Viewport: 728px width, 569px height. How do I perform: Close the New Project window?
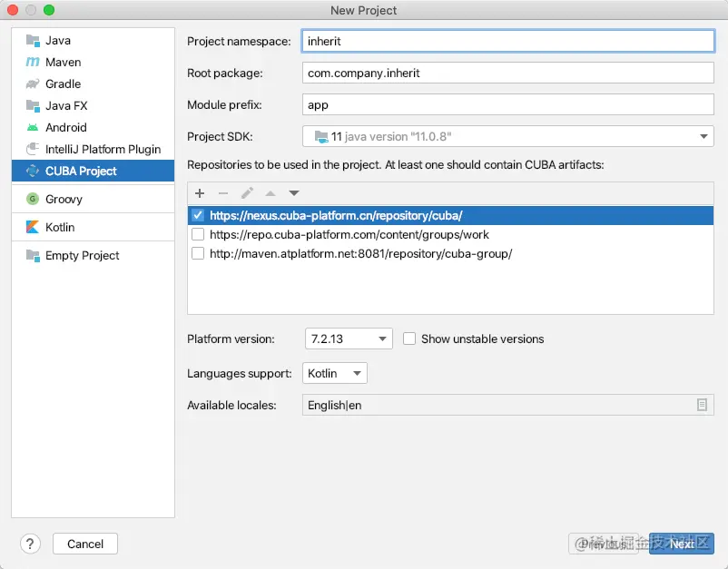(13, 10)
